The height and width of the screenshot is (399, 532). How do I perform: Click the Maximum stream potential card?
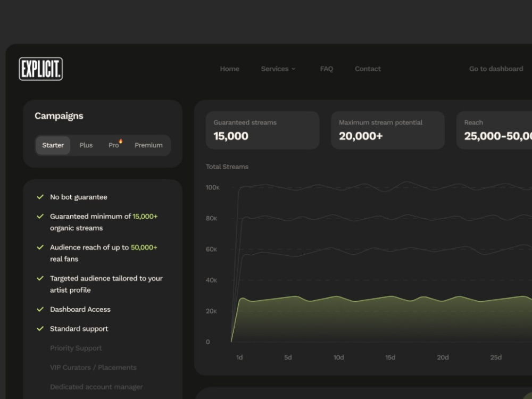(x=388, y=130)
